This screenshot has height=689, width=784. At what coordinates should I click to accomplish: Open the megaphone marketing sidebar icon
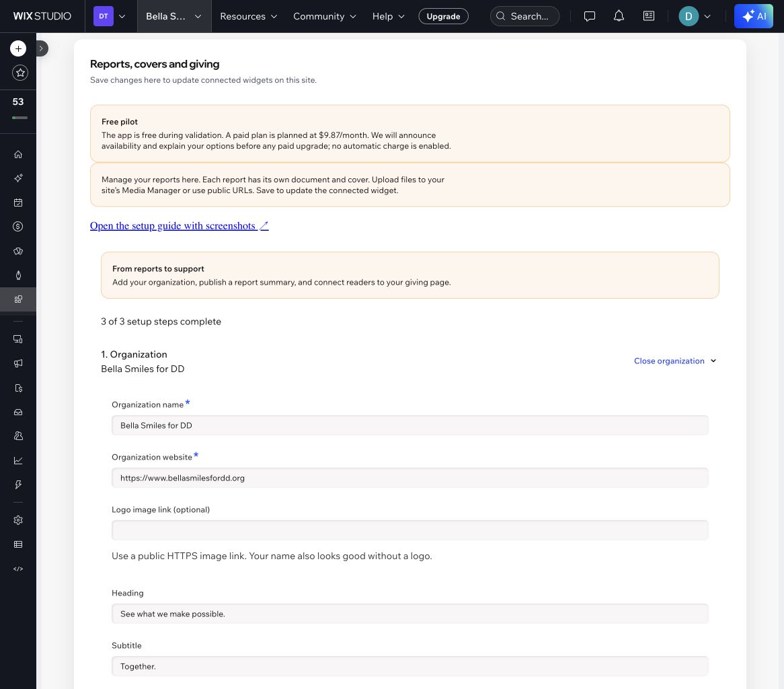(18, 363)
